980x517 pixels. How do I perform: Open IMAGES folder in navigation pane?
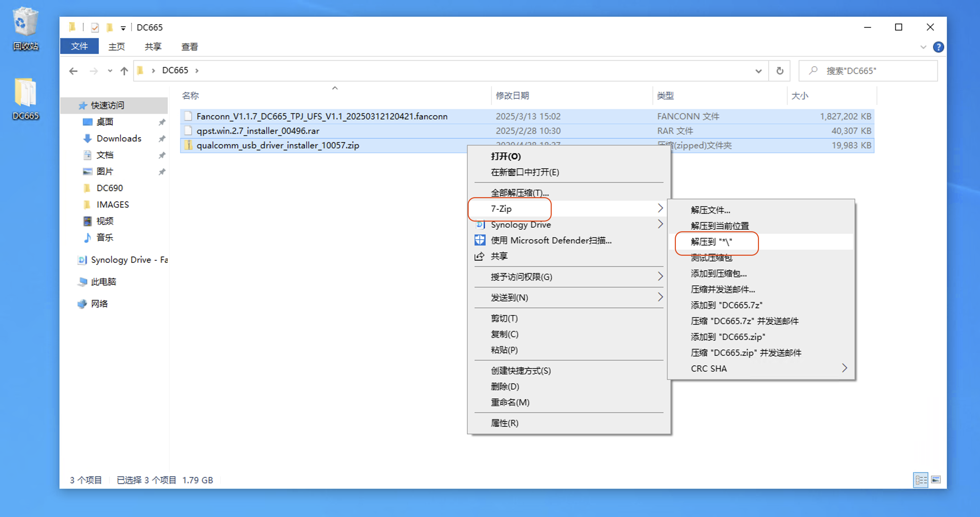pos(113,204)
